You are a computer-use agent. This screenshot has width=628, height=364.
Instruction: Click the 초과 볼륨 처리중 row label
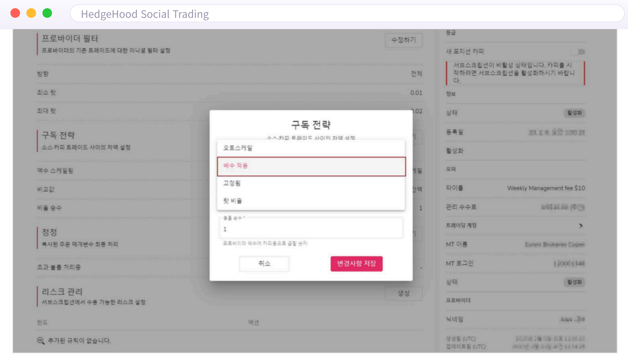point(59,267)
